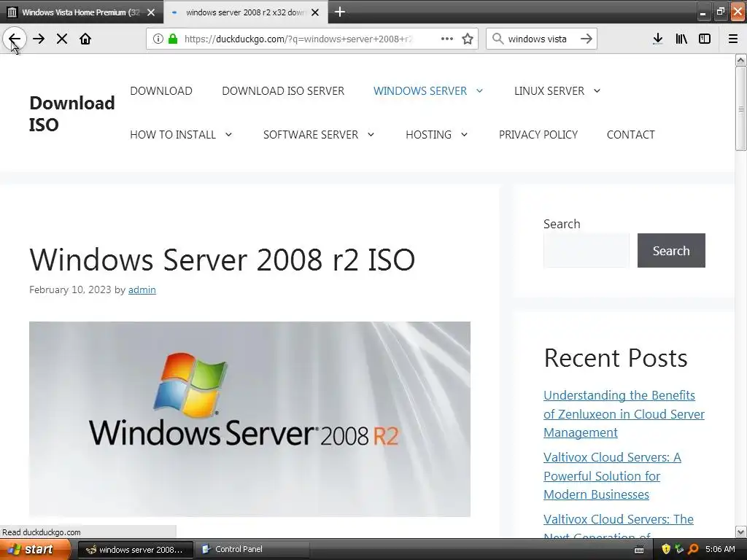
Task: Go back with the browser back arrow
Action: (15, 39)
